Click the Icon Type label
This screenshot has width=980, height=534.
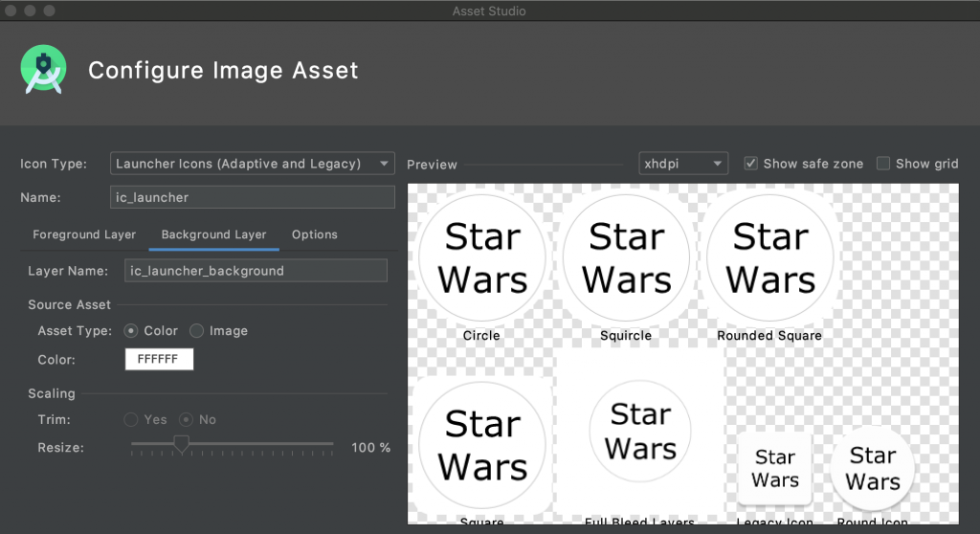pyautogui.click(x=54, y=164)
